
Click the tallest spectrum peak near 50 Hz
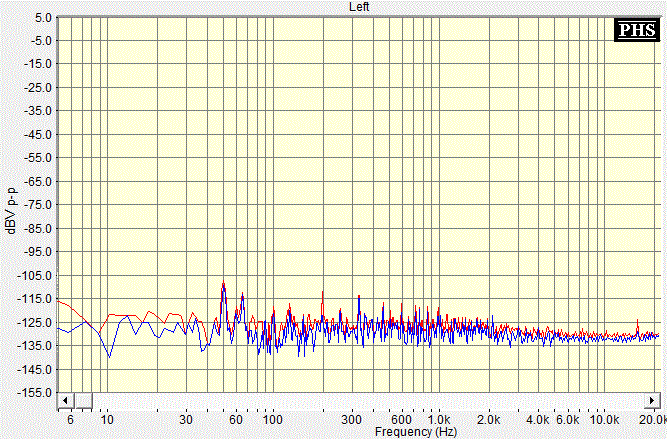pyautogui.click(x=223, y=282)
